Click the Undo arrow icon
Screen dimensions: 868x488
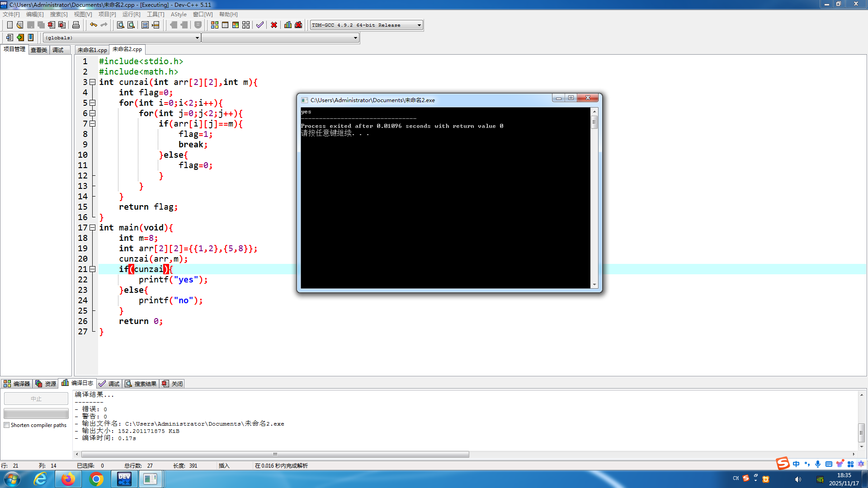[93, 25]
